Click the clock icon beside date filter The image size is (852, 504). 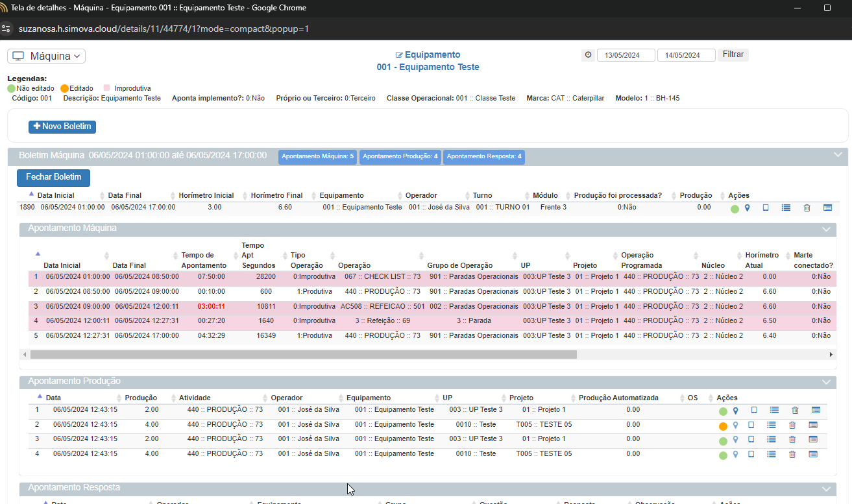click(588, 55)
